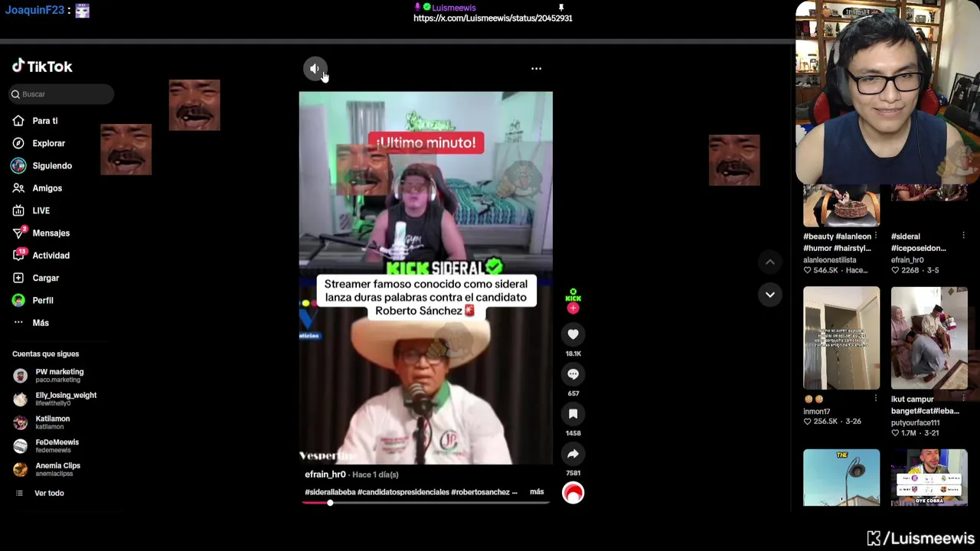Open the inmon17 video thumbnail
The width and height of the screenshot is (980, 551).
click(x=841, y=338)
